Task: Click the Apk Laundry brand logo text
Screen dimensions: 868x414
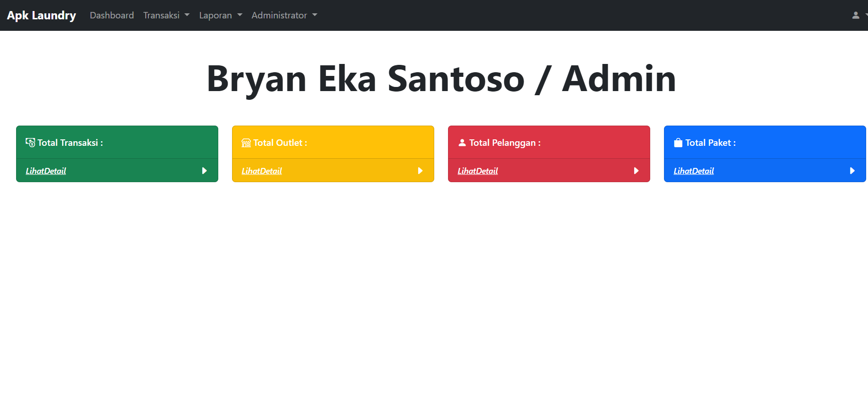Action: (41, 15)
